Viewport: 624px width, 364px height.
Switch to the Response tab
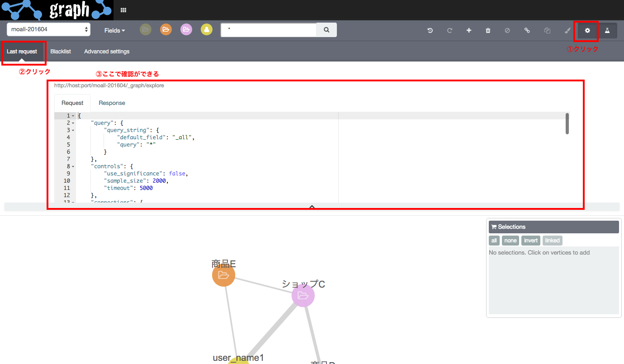click(112, 103)
